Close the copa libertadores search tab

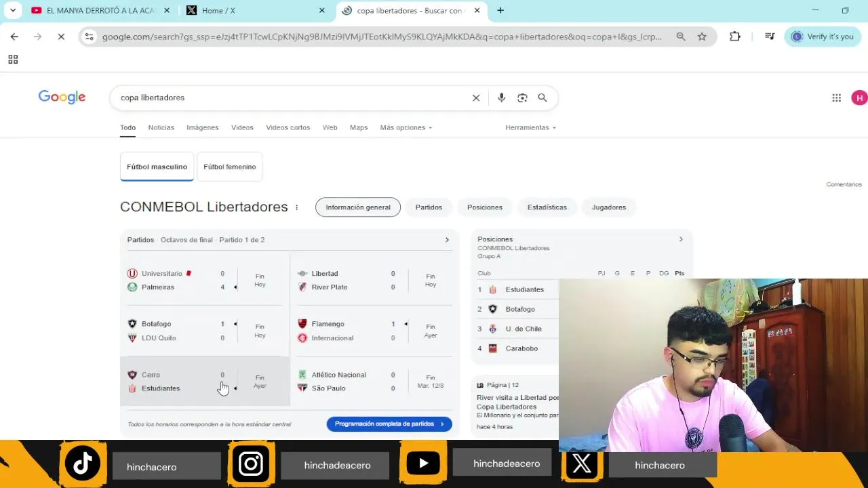(477, 10)
